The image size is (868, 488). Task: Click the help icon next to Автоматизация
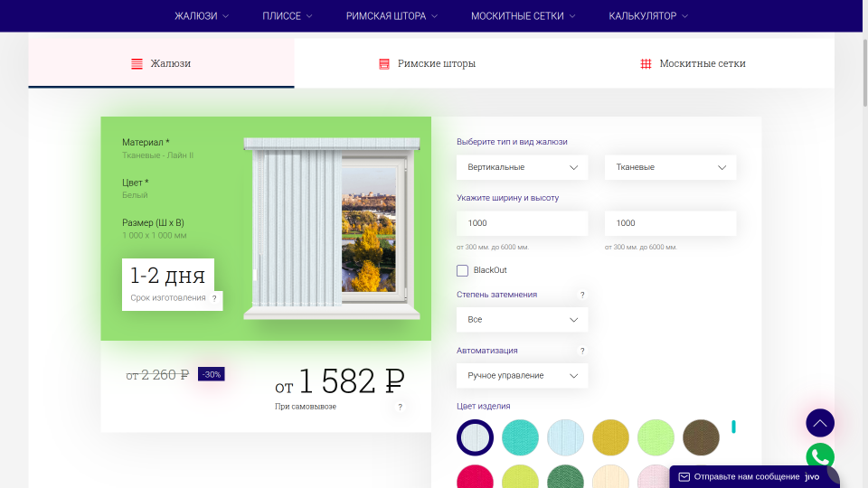(x=581, y=351)
